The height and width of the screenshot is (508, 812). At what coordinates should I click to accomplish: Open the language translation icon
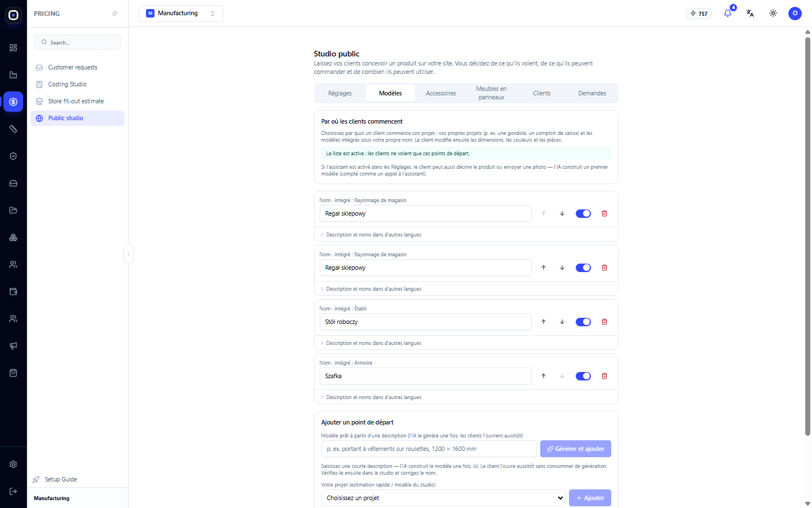click(751, 13)
